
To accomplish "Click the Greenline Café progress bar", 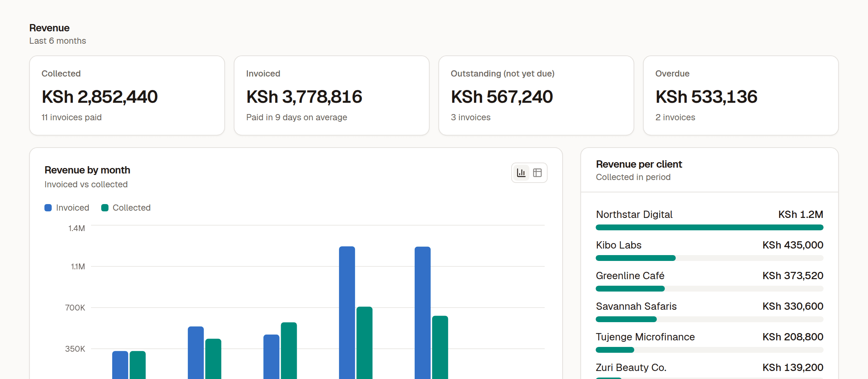I will 710,289.
